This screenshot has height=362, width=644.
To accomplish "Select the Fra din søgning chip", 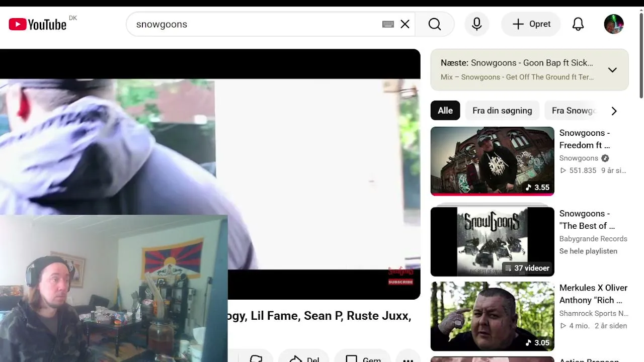I will point(502,111).
